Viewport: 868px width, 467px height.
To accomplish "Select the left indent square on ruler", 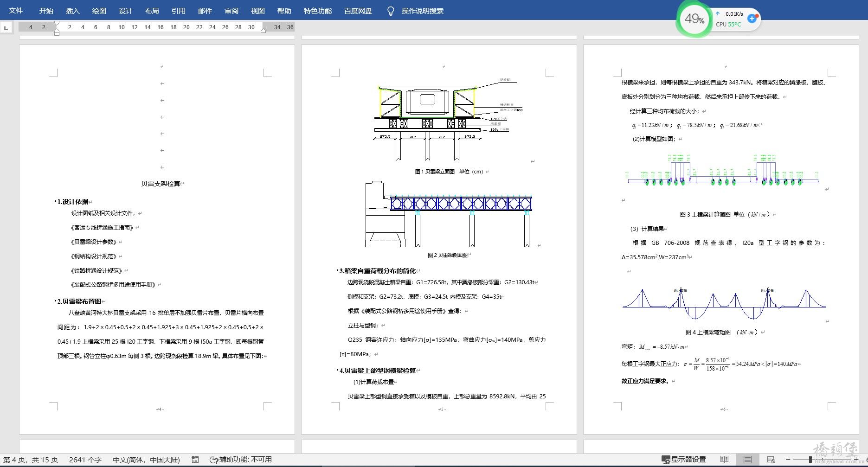I will [x=57, y=33].
